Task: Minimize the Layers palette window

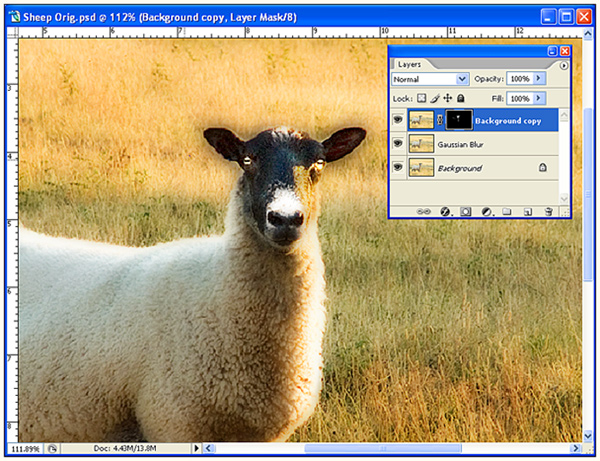Action: [x=552, y=51]
